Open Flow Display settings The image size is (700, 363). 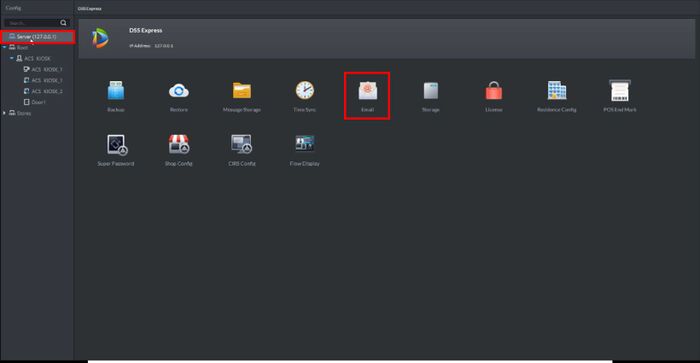click(304, 150)
